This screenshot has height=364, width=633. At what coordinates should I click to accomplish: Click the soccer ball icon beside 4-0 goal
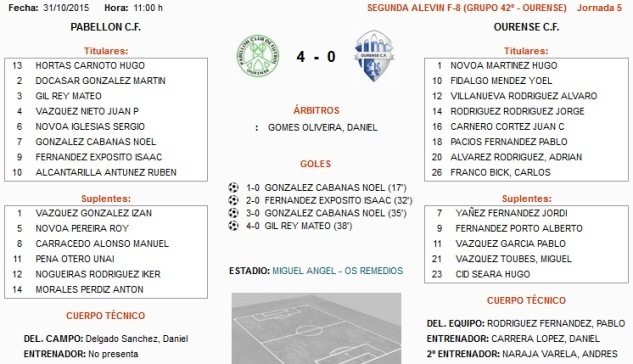(x=233, y=226)
